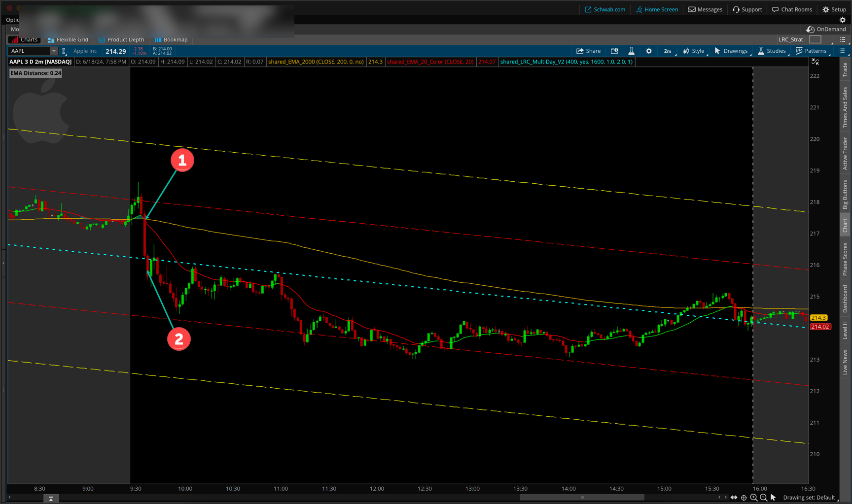Switch to the Bookmap tab

coord(171,40)
